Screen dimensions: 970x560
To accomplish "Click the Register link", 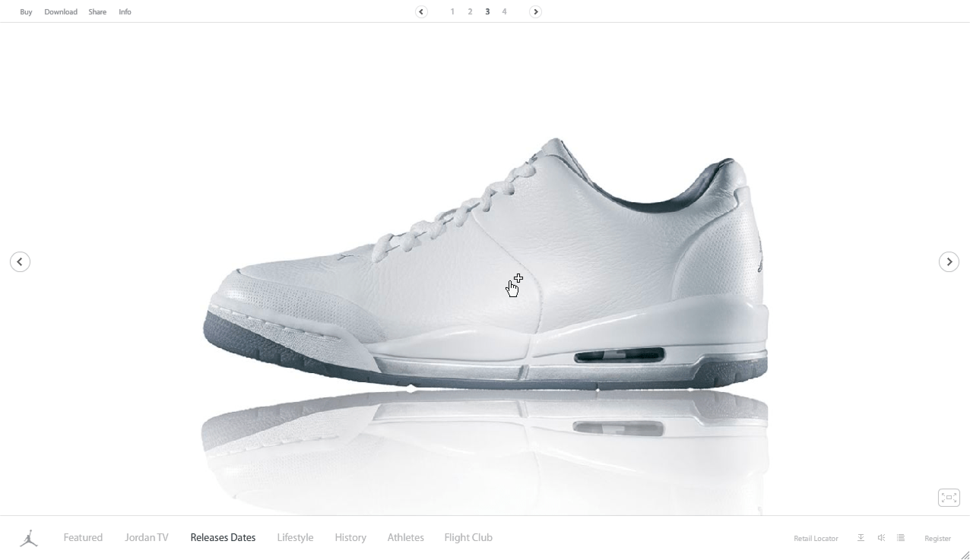I will [x=937, y=538].
